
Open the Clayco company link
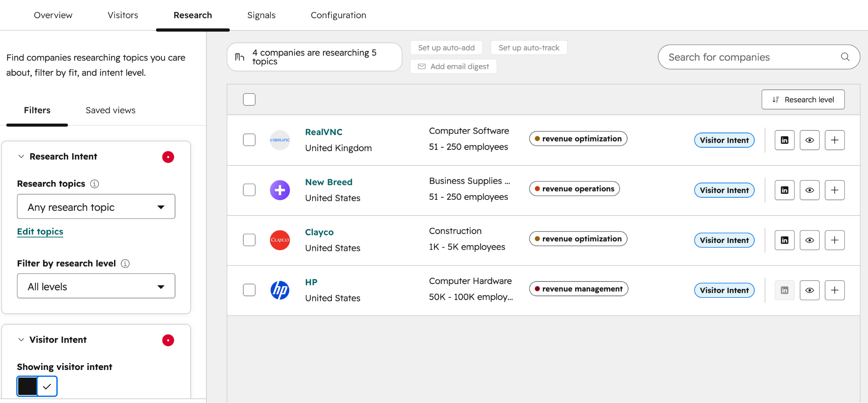pos(319,232)
